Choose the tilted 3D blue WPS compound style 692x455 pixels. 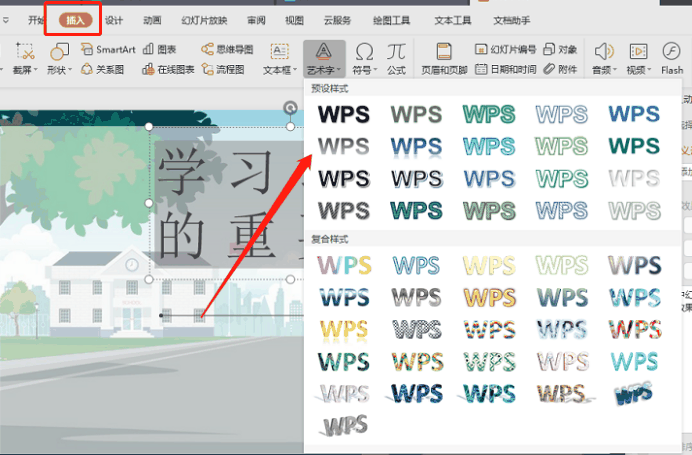pyautogui.click(x=634, y=394)
